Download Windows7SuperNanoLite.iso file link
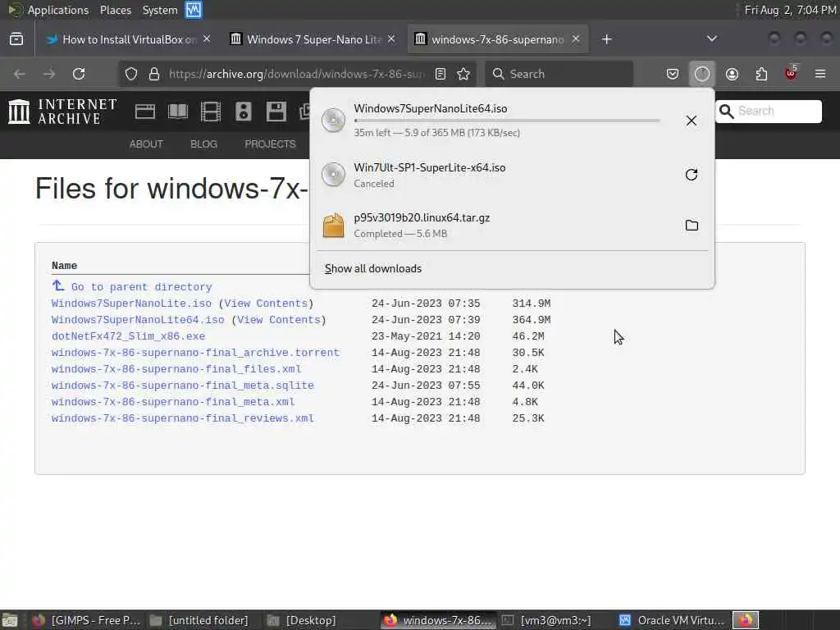Viewport: 840px width, 630px height. tap(131, 304)
